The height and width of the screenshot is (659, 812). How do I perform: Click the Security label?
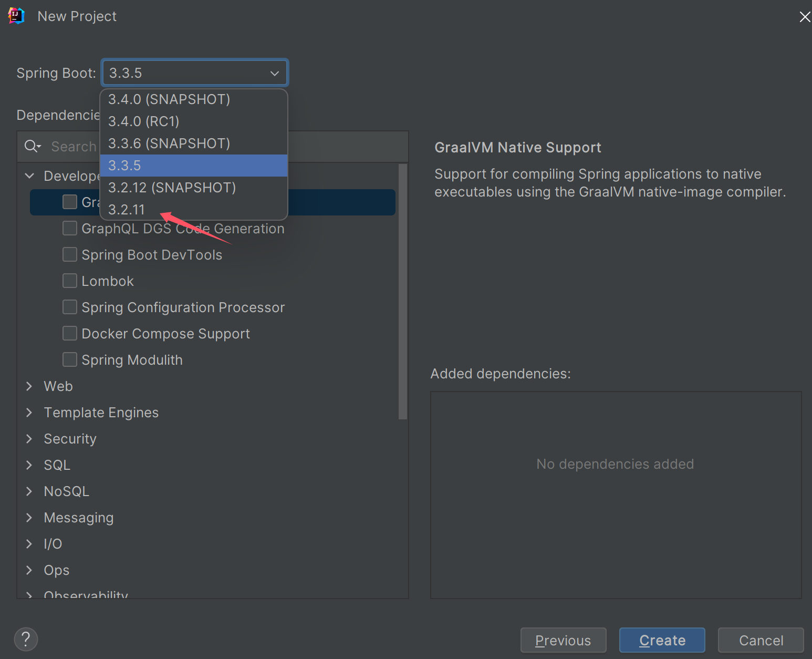[70, 439]
